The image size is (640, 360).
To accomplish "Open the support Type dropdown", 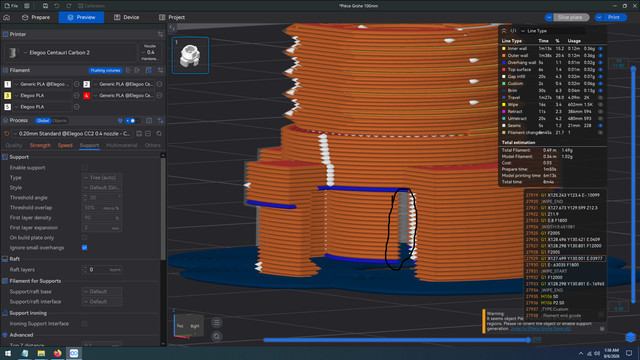I will point(102,178).
